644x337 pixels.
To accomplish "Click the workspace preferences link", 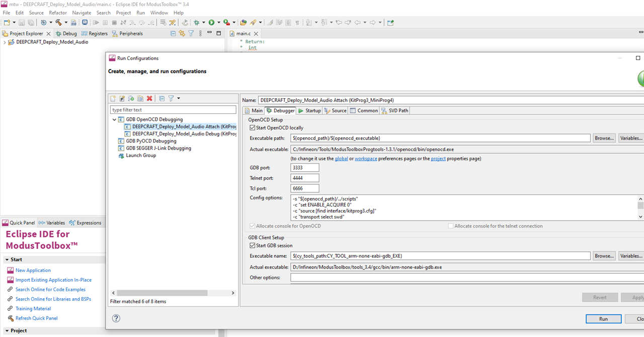I will tap(366, 159).
